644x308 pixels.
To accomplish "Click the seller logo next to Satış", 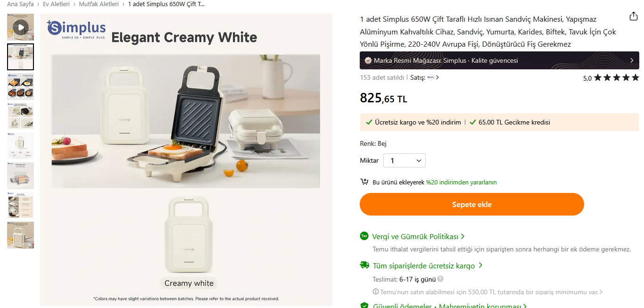I will click(431, 77).
